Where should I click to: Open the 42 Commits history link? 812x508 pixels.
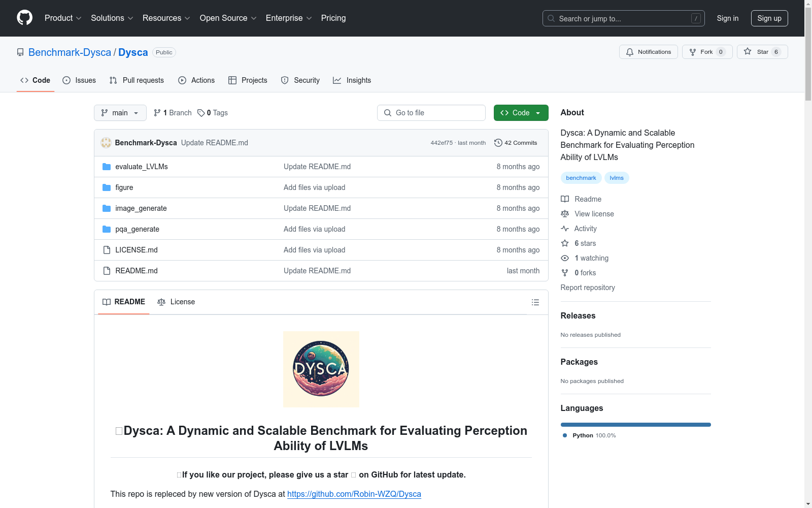pos(516,143)
